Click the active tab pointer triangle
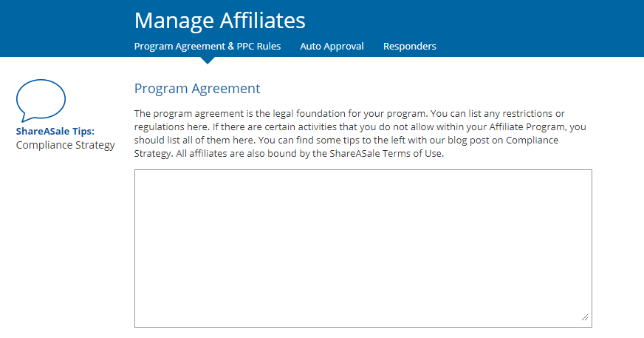This screenshot has width=644, height=338. click(208, 60)
